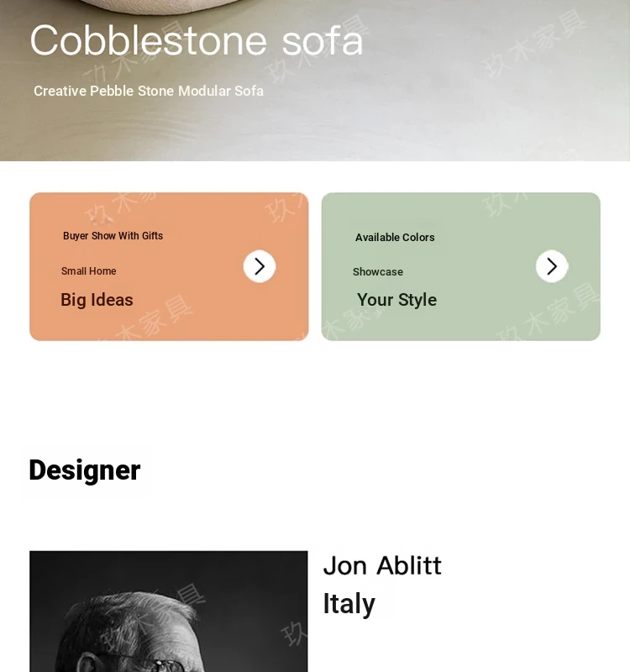The height and width of the screenshot is (672, 630).
Task: Open the Buyer Show With Gifts card
Action: point(169,266)
